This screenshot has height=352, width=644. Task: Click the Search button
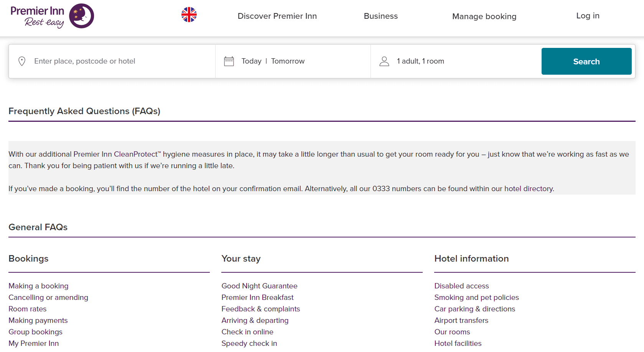pyautogui.click(x=586, y=61)
